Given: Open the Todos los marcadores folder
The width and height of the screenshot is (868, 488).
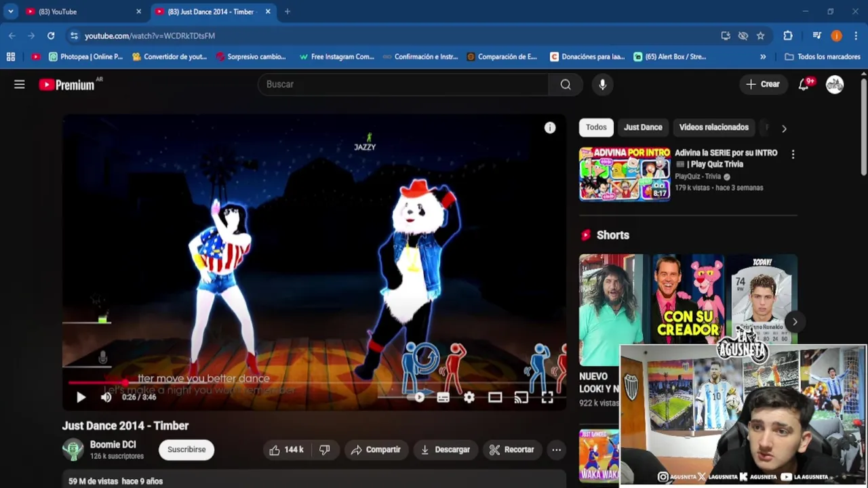Looking at the screenshot, I should point(823,57).
